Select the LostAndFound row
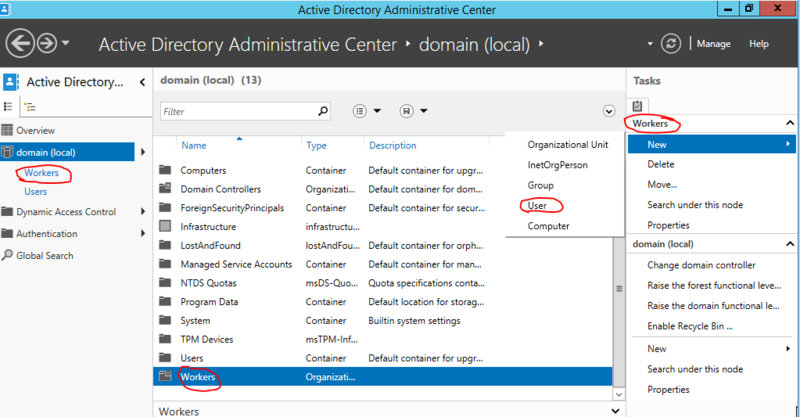 [x=383, y=246]
